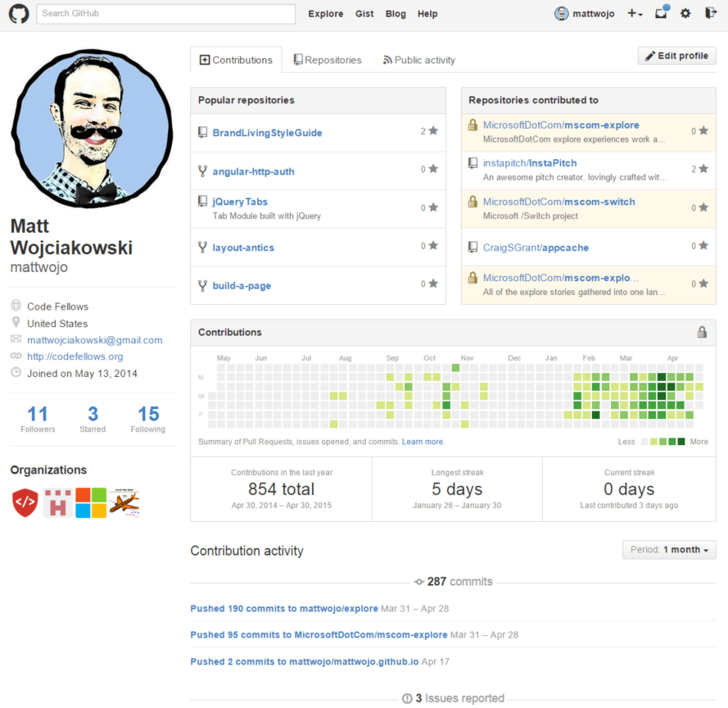Click Learn more about contributions
Viewport: 728px width, 708px height.
click(423, 442)
